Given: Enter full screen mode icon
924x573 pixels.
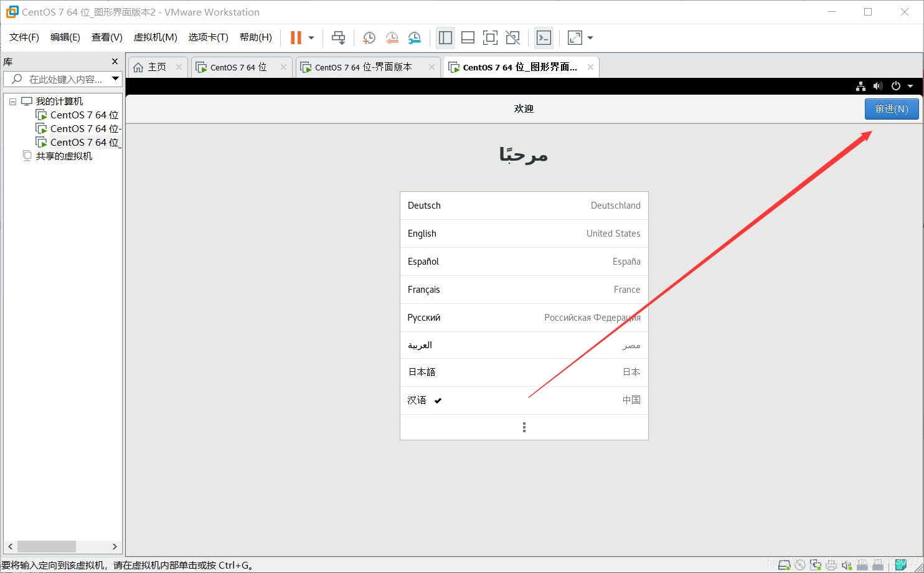Looking at the screenshot, I should tap(490, 38).
